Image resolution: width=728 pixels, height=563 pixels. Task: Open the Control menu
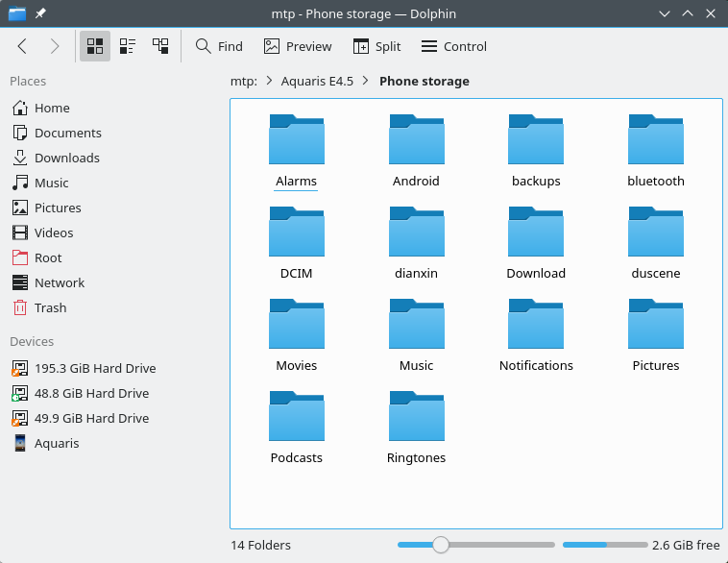click(454, 46)
